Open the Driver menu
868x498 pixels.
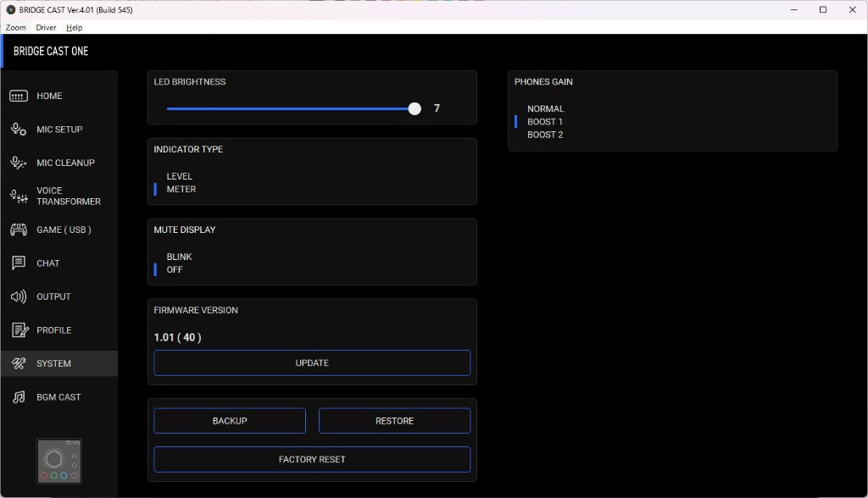46,28
